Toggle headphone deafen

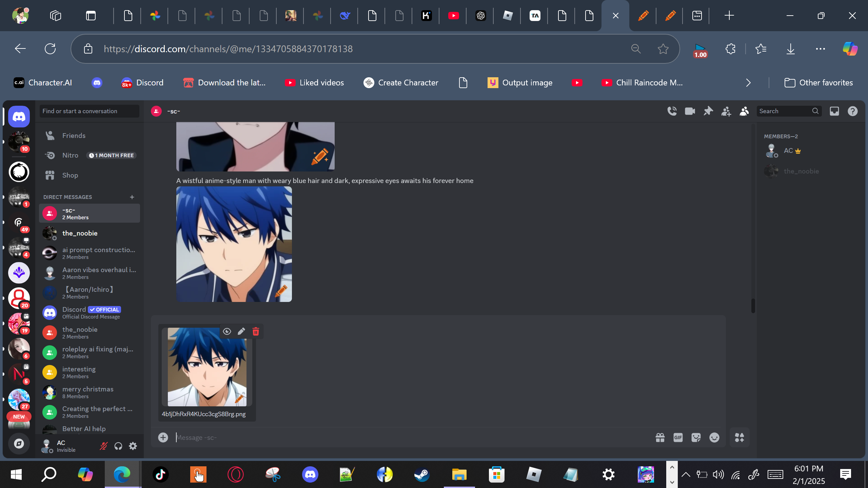[118, 446]
